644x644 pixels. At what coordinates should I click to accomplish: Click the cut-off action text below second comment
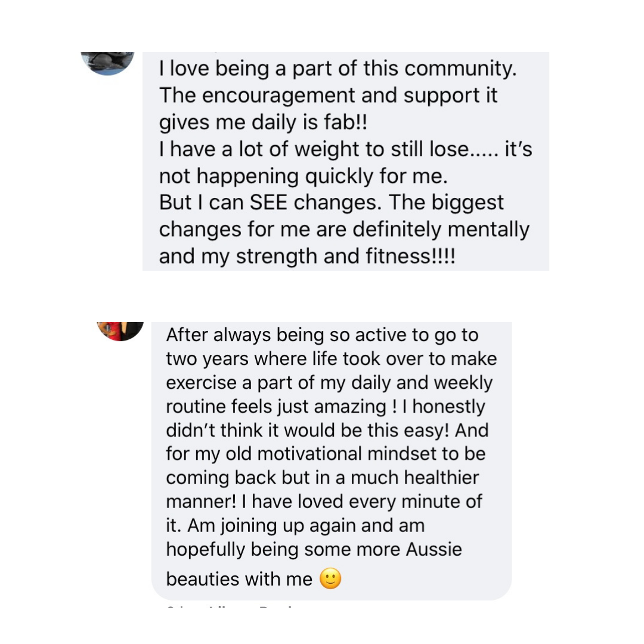coord(230,606)
